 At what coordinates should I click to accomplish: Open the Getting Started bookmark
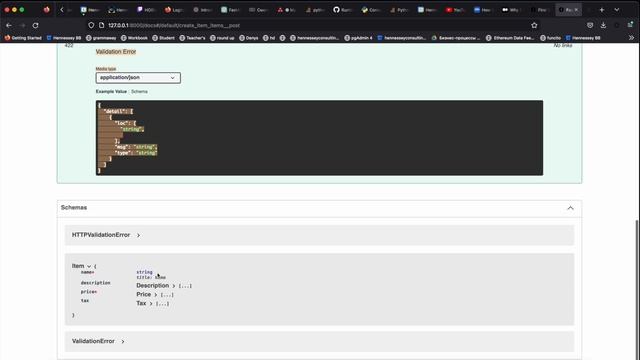tap(23, 38)
